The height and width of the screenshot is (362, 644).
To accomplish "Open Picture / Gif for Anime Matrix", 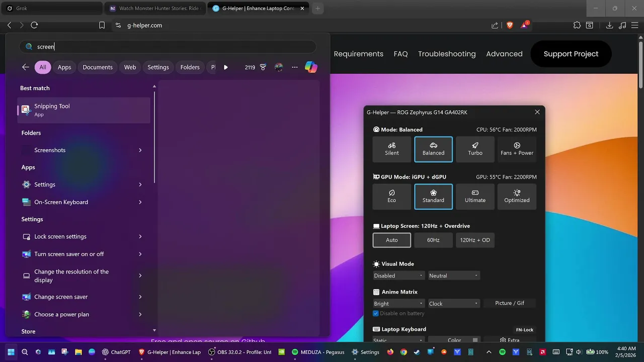I will [x=510, y=303].
